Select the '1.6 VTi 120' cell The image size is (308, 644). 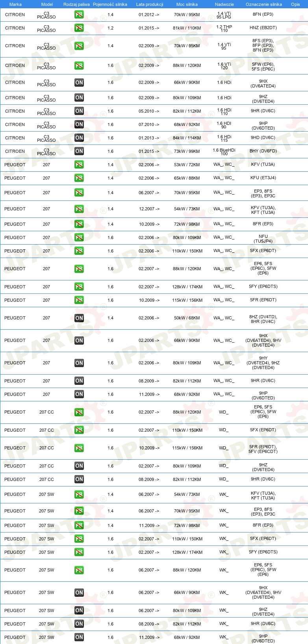tap(224, 66)
